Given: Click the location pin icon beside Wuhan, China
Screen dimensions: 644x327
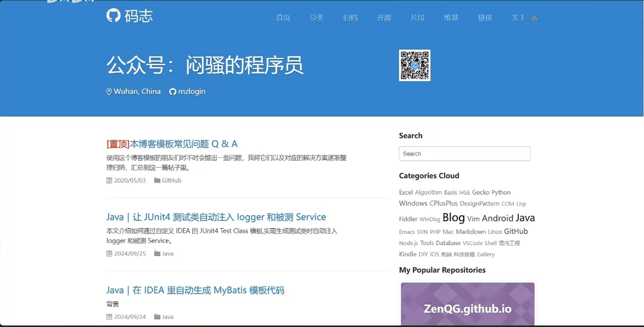Looking at the screenshot, I should click(109, 92).
